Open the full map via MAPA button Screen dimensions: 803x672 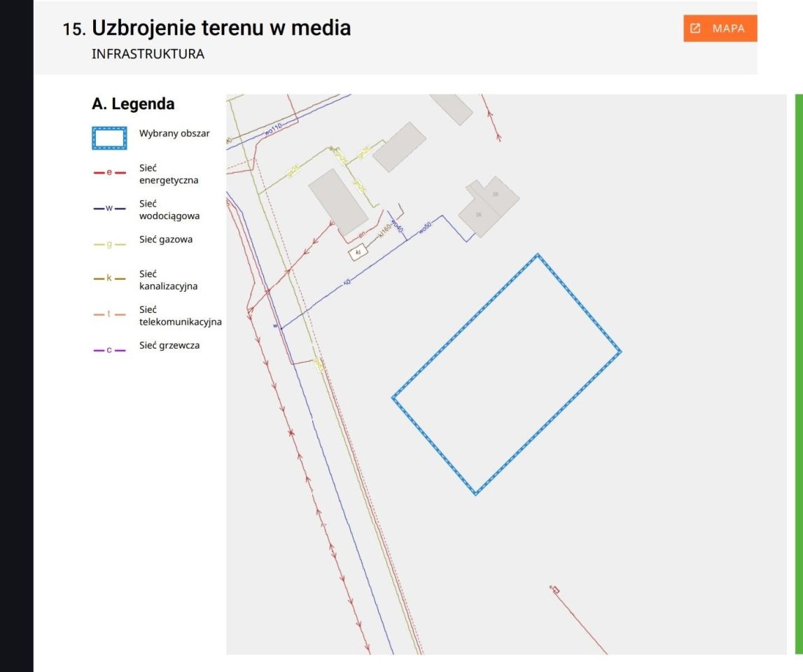click(720, 29)
